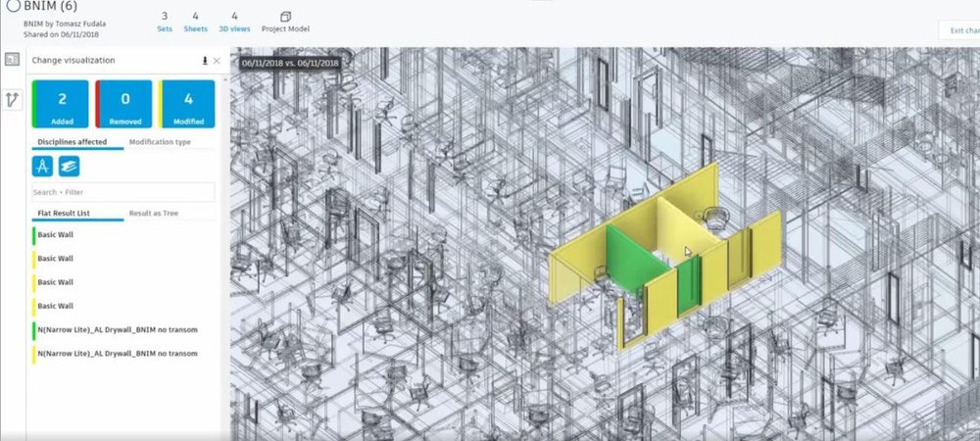Toggle the Modified changes tile
The width and height of the screenshot is (980, 441).
click(187, 104)
